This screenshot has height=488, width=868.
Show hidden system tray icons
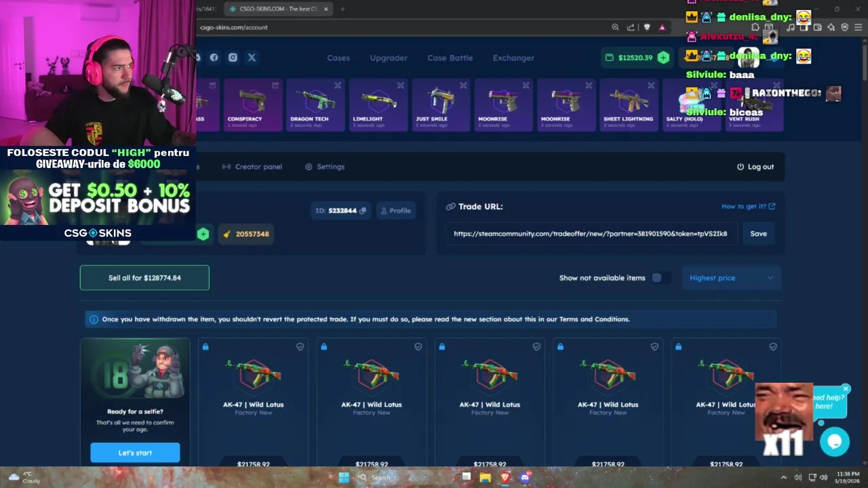coord(784,477)
